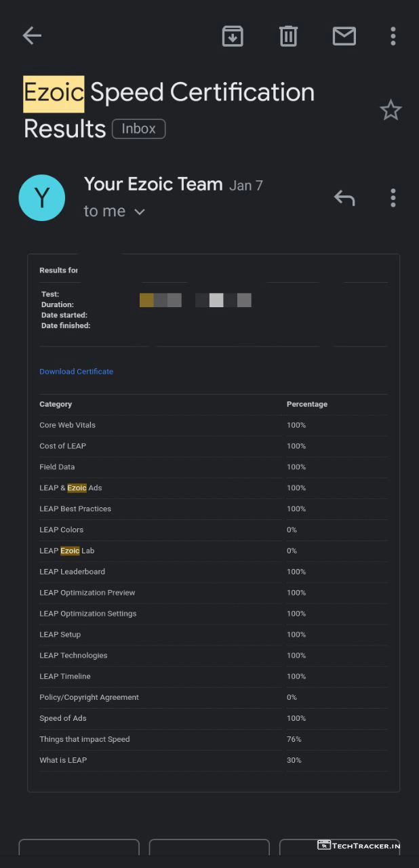The image size is (419, 868).
Task: Mark email as unread via envelope icon
Action: [344, 36]
